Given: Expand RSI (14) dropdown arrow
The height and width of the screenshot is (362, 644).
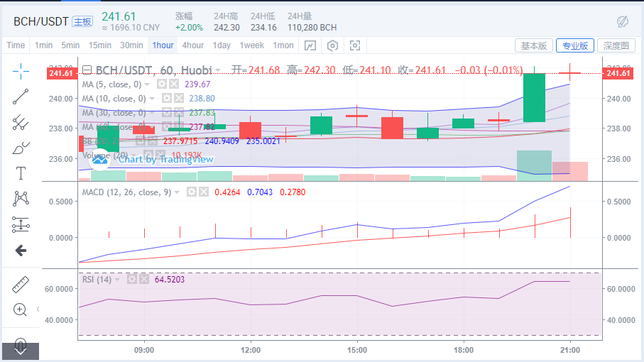Looking at the screenshot, I should 117,280.
